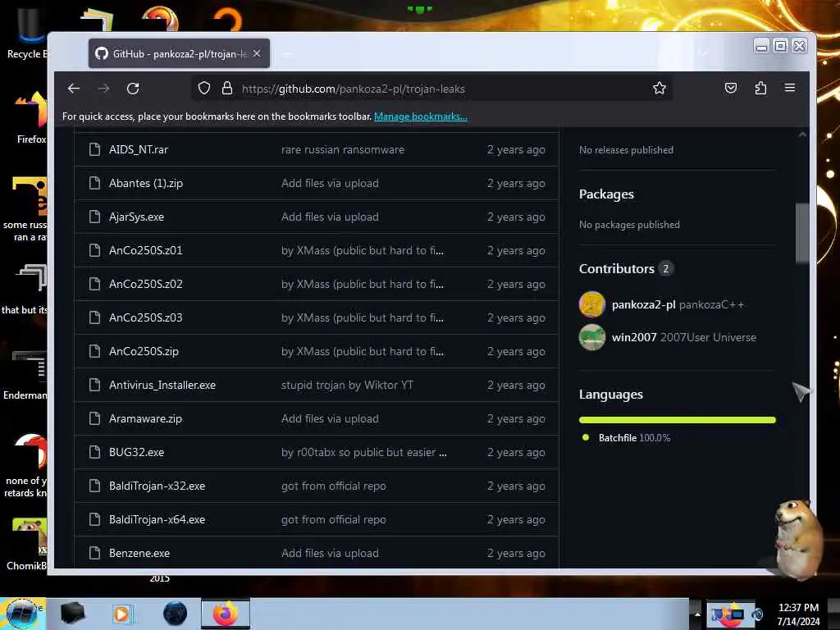The height and width of the screenshot is (630, 840).
Task: Open BaldiTrojan-x32.exe commit 'got from official repo'
Action: tap(333, 486)
